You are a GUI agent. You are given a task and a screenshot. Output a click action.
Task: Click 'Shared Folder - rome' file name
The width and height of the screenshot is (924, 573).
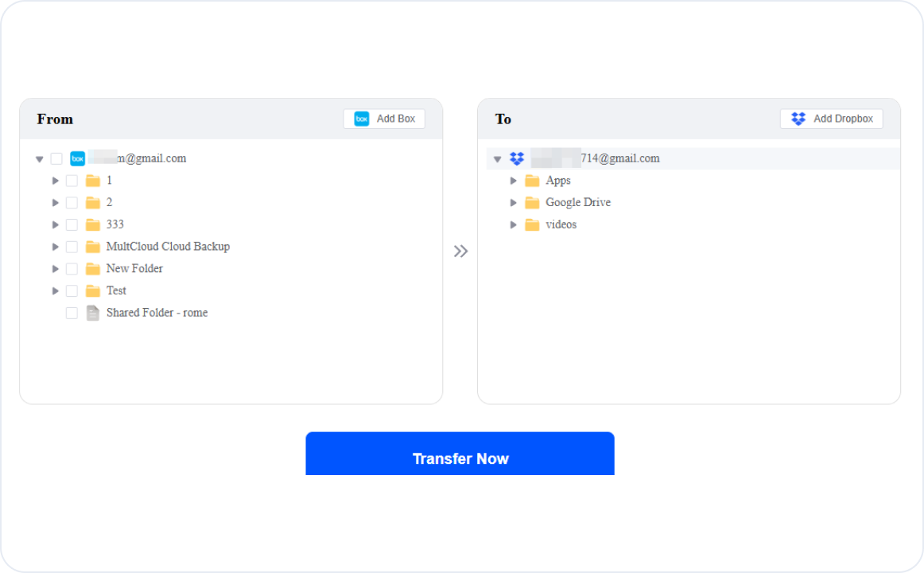(x=157, y=313)
